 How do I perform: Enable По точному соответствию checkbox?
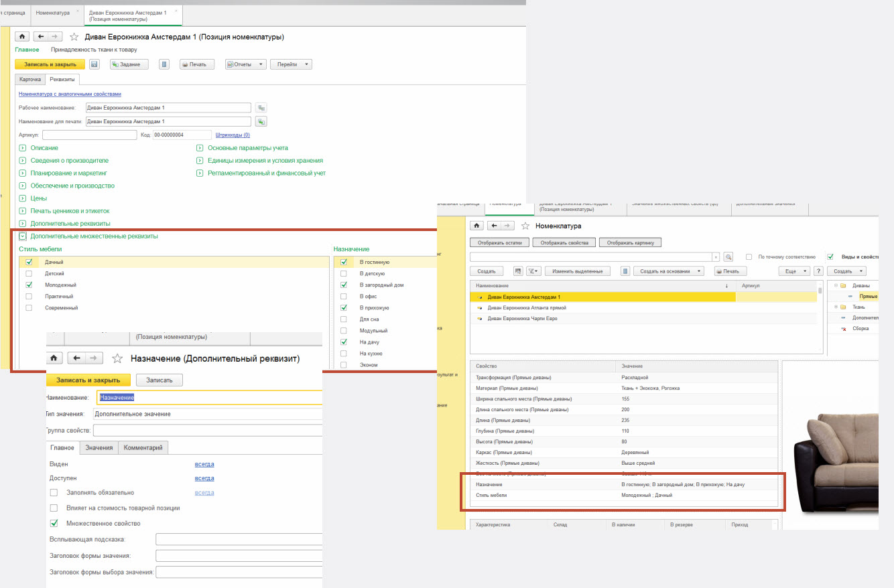(x=749, y=256)
